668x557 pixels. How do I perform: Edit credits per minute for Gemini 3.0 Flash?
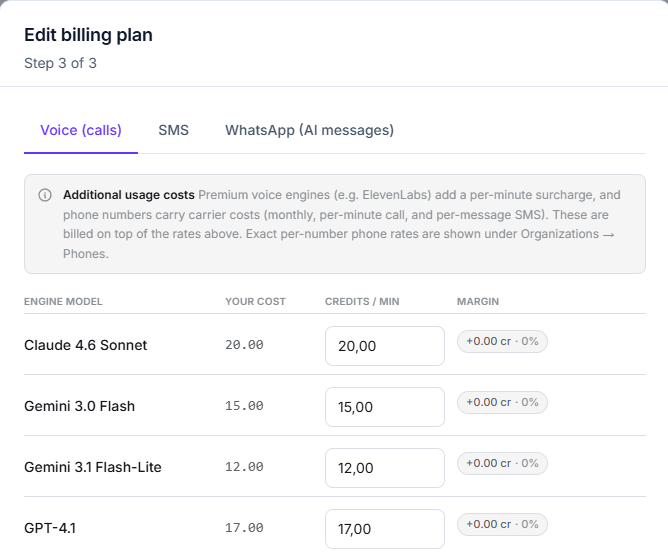[x=385, y=407]
